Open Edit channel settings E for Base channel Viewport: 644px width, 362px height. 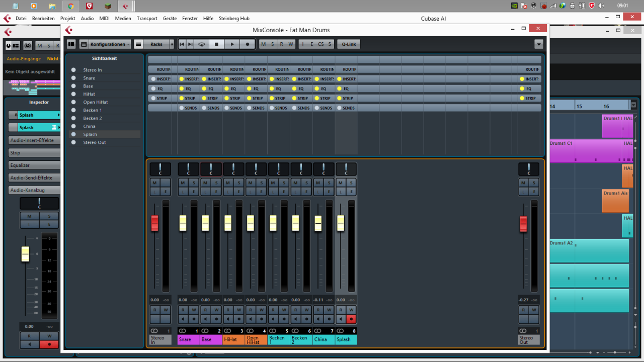(x=216, y=192)
